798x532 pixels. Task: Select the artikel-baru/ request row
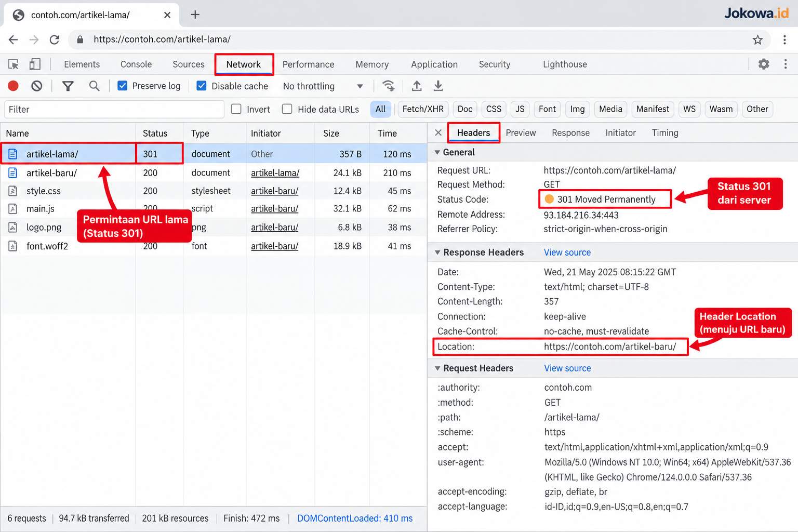214,173
